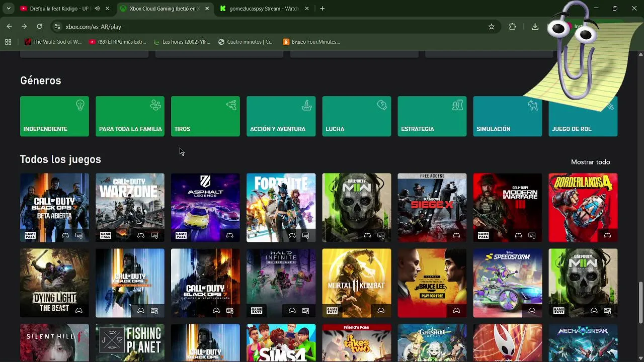644x362 pixels.
Task: Mute the Drefquila tab via speaker icon
Action: 97,9
